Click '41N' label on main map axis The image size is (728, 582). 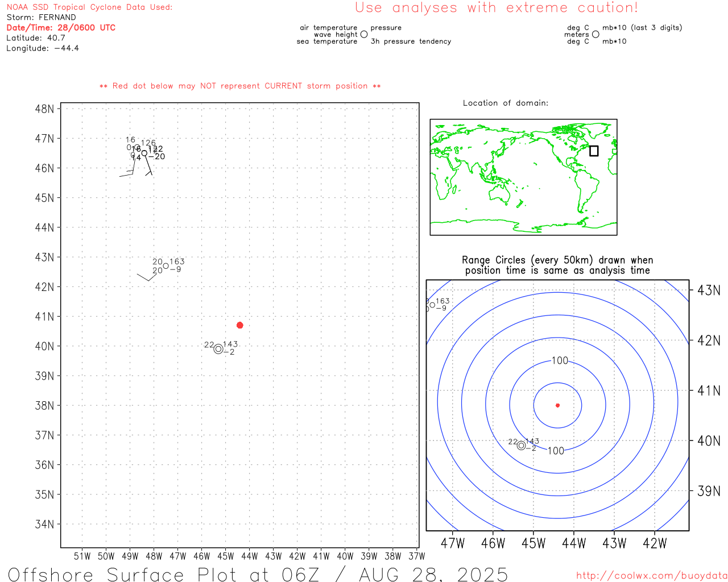[x=44, y=316]
